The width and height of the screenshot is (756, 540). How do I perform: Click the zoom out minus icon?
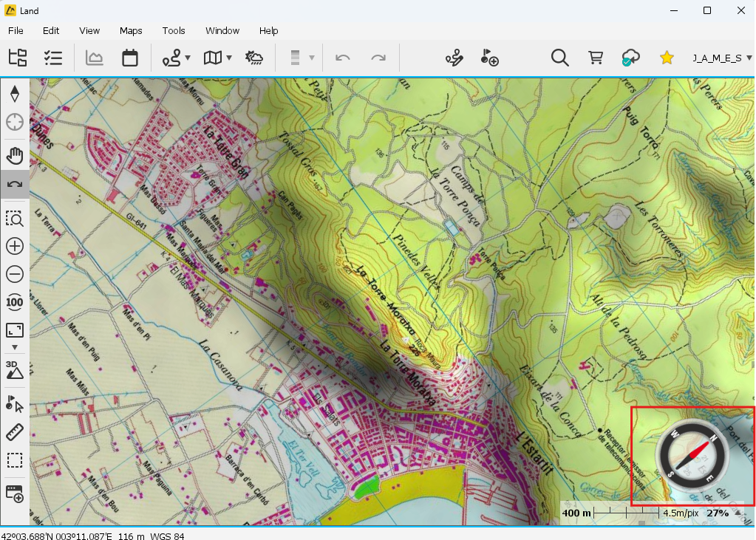click(x=15, y=274)
